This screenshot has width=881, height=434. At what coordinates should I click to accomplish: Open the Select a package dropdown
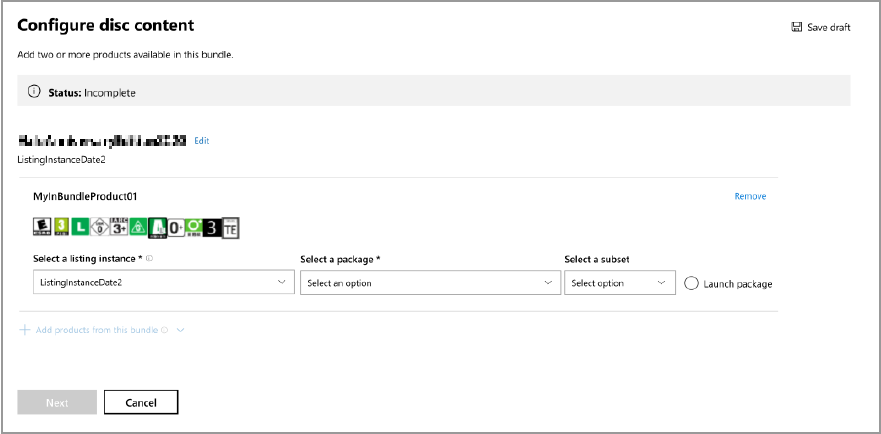pos(428,283)
